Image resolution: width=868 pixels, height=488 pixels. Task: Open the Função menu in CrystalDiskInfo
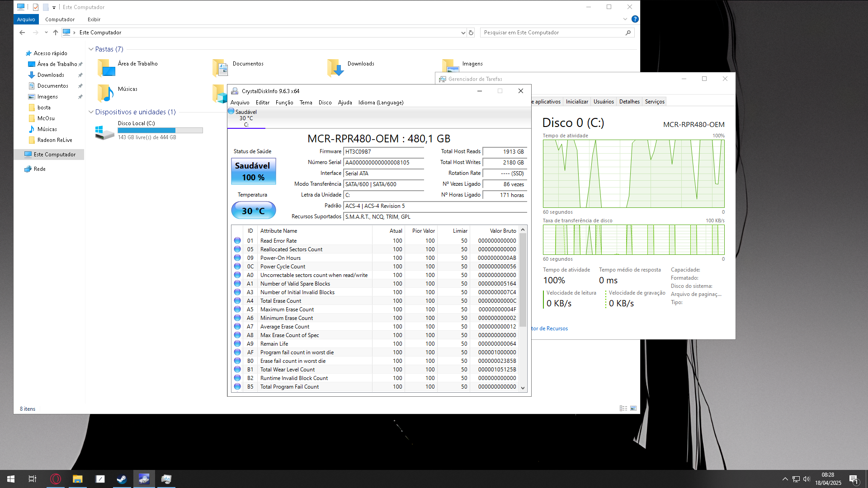tap(284, 103)
